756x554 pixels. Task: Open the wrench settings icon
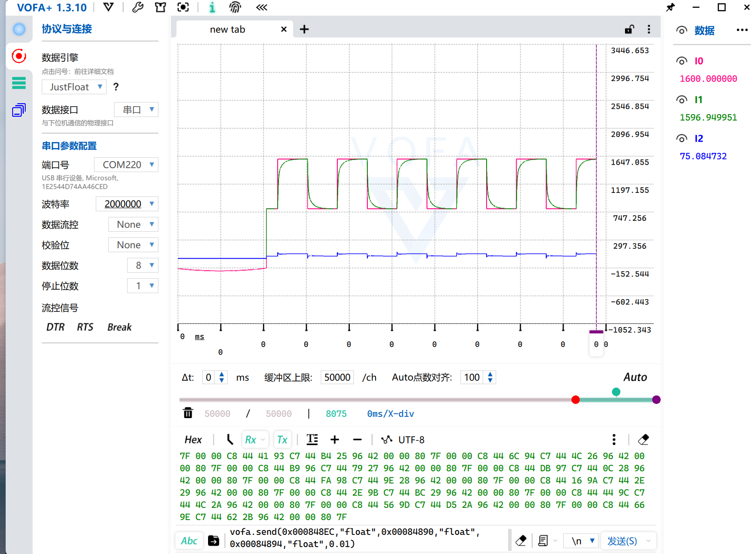coord(138,7)
